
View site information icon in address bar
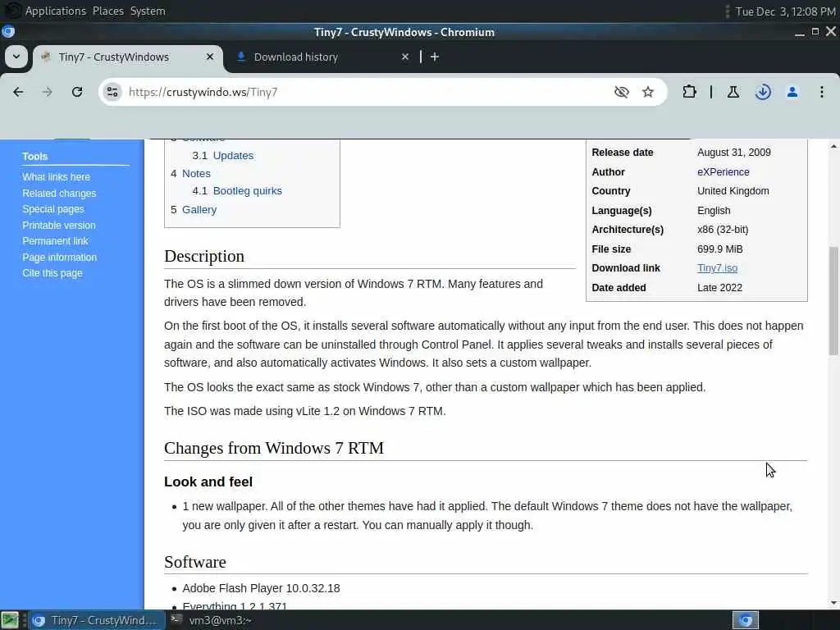coord(112,92)
